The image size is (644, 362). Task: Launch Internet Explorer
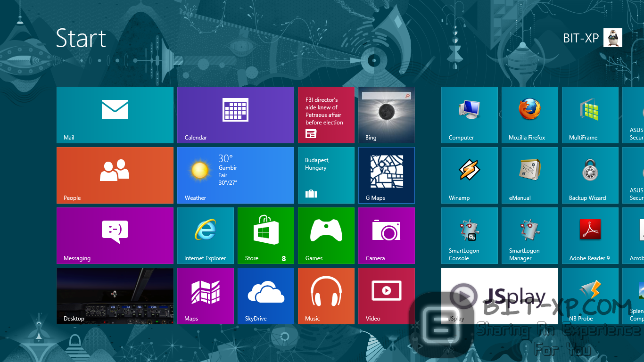(205, 235)
